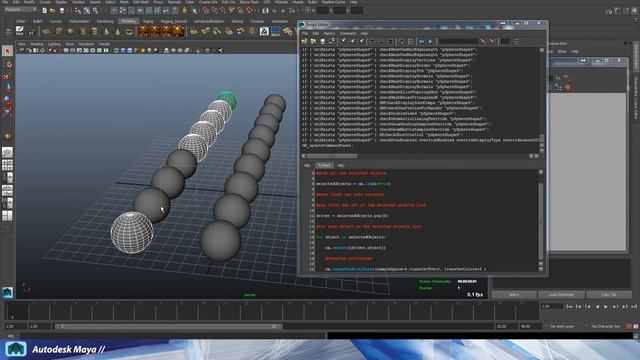Click Open Scene folder icon
The width and height of the screenshot is (640, 360).
click(53, 11)
